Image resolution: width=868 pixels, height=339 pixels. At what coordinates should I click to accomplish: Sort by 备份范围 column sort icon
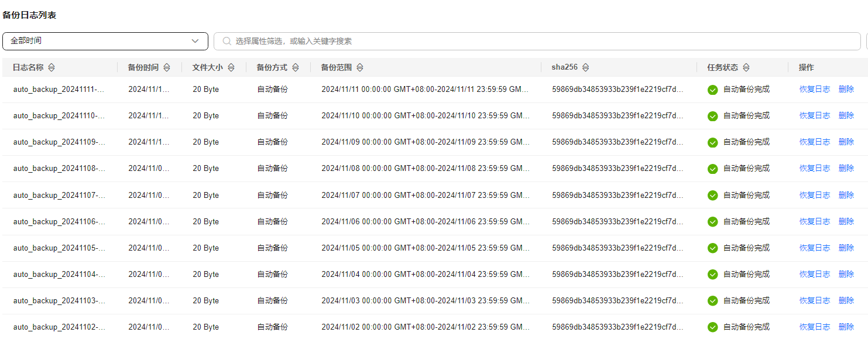(x=360, y=67)
